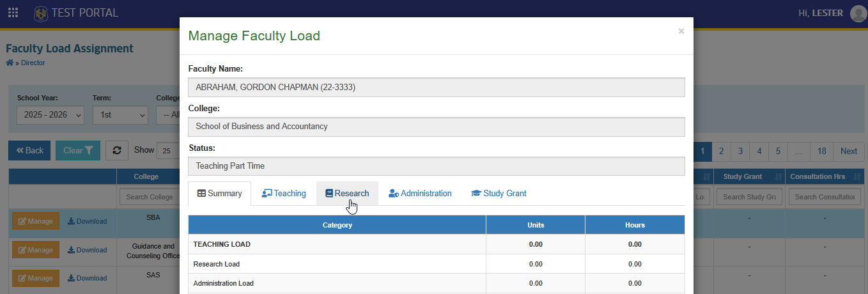This screenshot has width=868, height=294.
Task: Click the Next page button
Action: [x=849, y=151]
